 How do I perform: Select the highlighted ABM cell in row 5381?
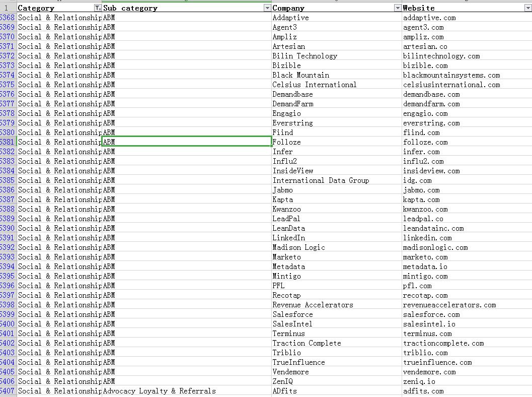(187, 142)
